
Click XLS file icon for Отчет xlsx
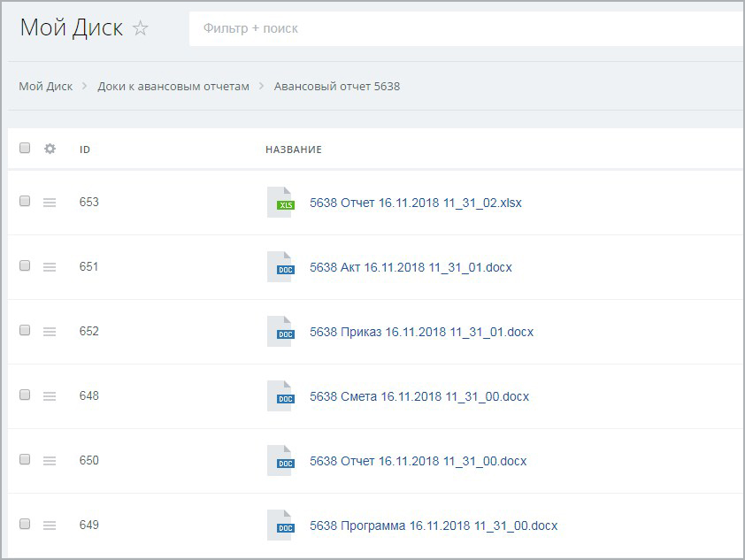click(280, 203)
